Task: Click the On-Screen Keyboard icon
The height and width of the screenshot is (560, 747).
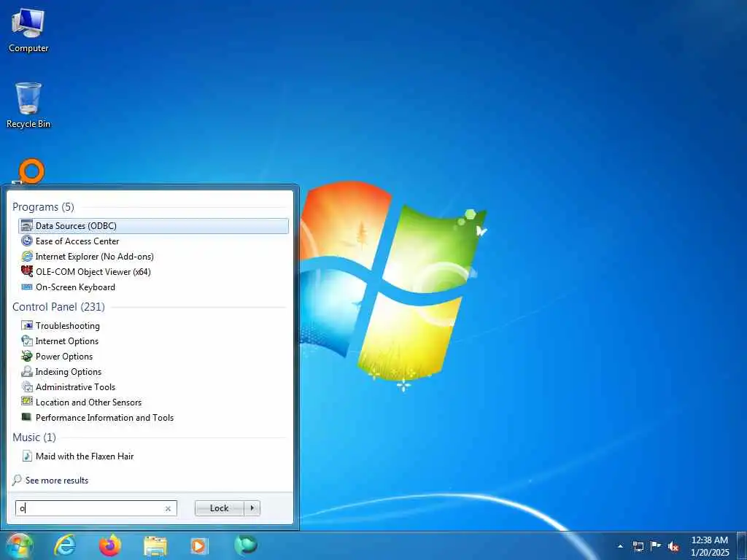Action: [x=27, y=287]
